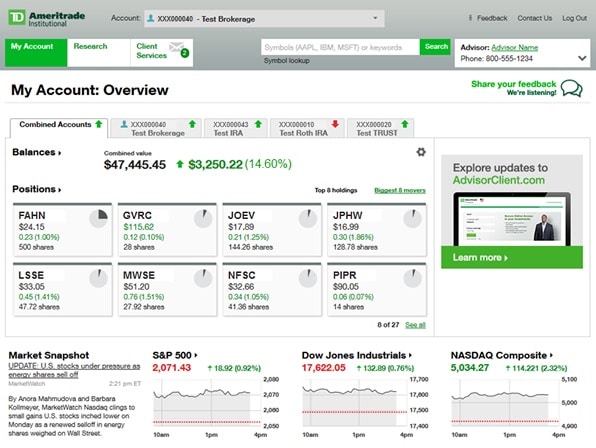Select the My Account tab
Screen dimensions: 596x448
(36, 52)
